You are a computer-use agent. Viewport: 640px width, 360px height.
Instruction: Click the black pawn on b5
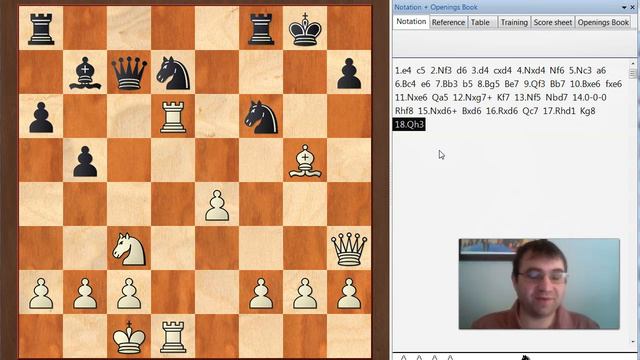tap(85, 162)
